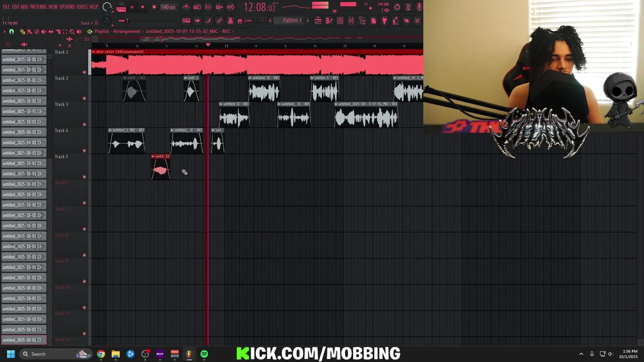Pause playback with the pause button
Image resolution: width=644 pixels, height=362 pixels.
coord(132,7)
